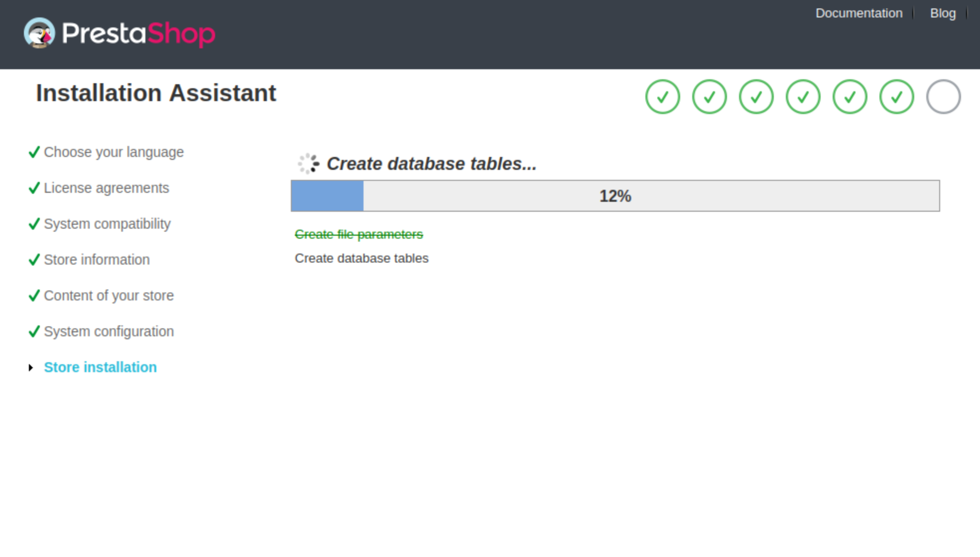Screen dimensions: 980x557
Task: Click the loading spinner beside Create database tables
Action: coord(308,163)
